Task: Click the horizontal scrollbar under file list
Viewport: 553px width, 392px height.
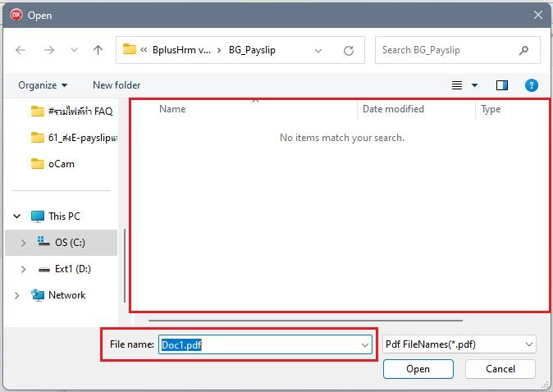Action: [305, 321]
